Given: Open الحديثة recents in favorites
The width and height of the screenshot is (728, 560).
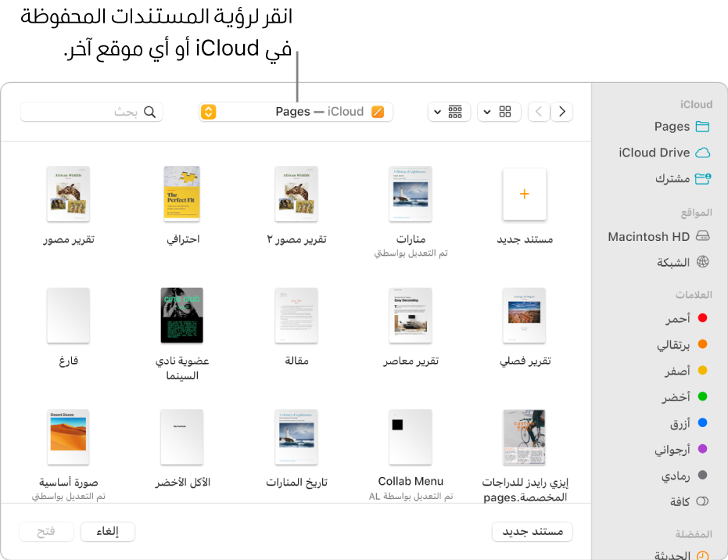Looking at the screenshot, I should pos(682,555).
